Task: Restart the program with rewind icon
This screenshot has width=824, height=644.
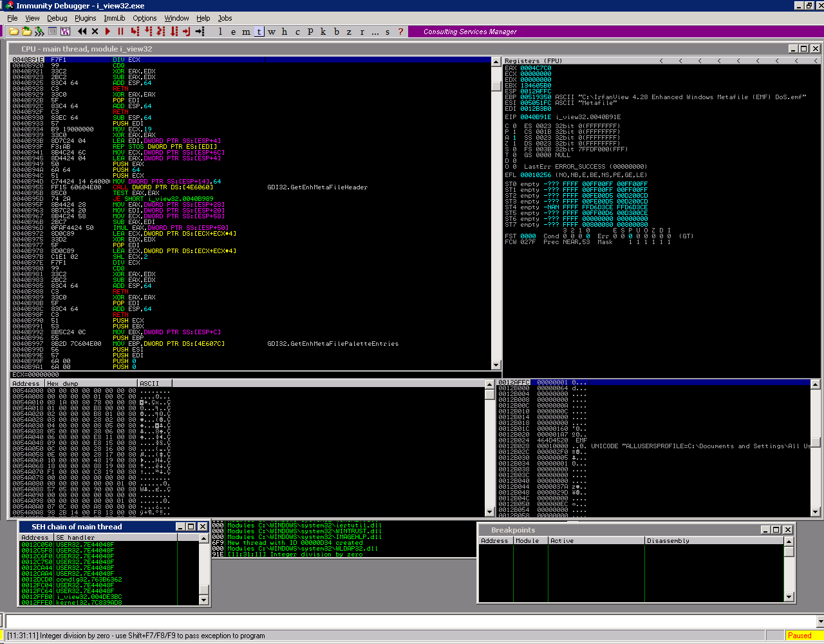Action: coord(82,32)
